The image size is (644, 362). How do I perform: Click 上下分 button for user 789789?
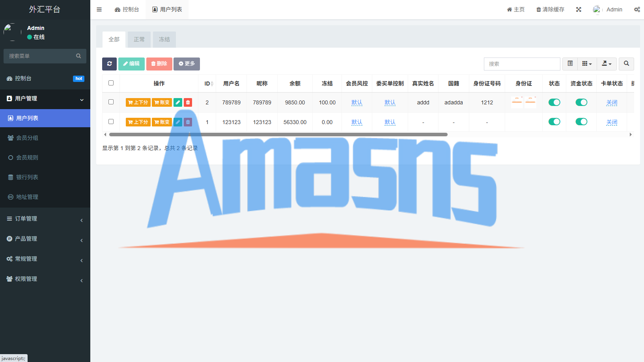tap(138, 102)
